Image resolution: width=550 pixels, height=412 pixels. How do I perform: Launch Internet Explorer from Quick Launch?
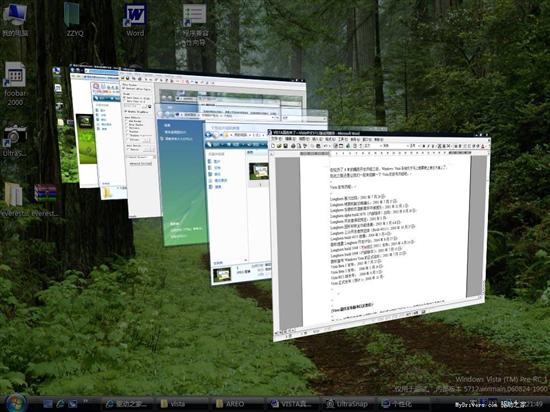pyautogui.click(x=60, y=404)
